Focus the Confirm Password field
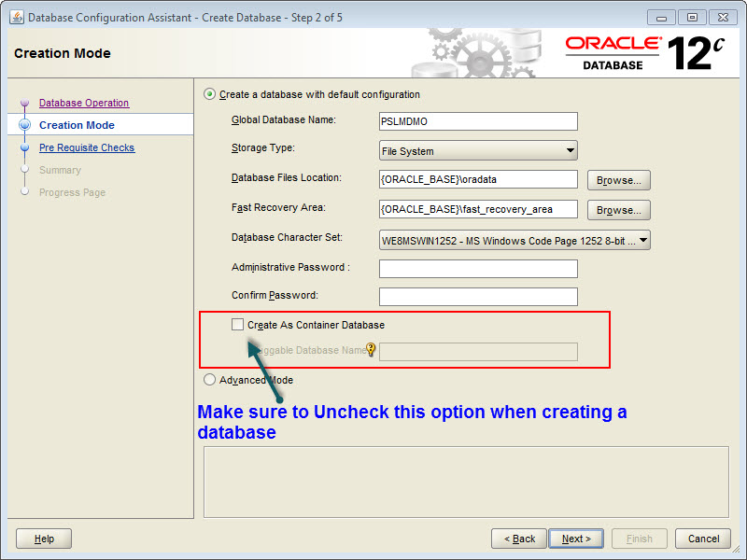The height and width of the screenshot is (560, 747). tap(478, 297)
